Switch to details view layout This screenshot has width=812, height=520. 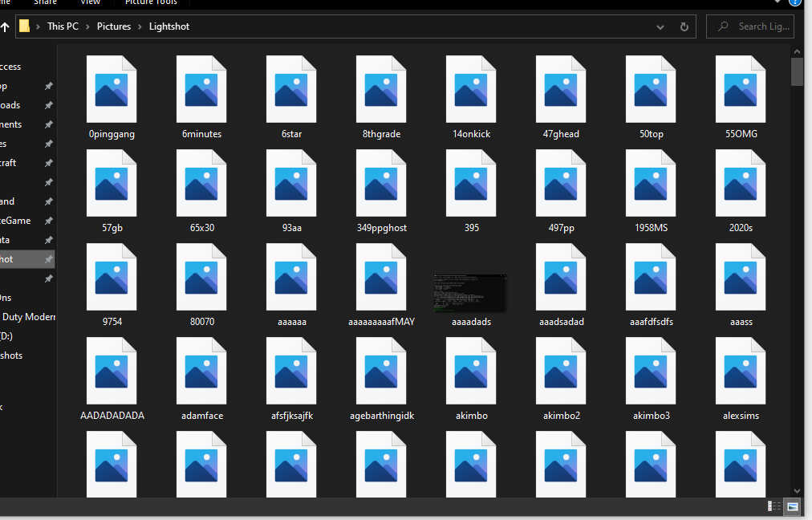tap(774, 506)
